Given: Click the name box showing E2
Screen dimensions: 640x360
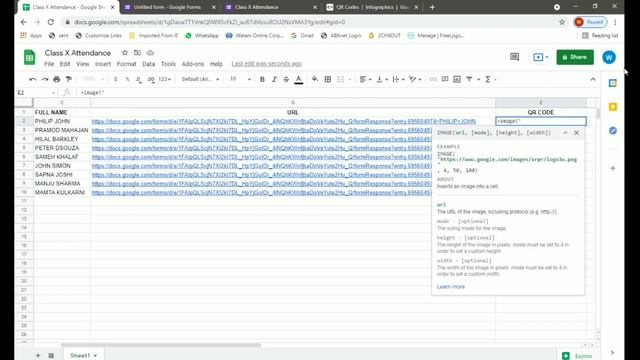Looking at the screenshot, I should tap(36, 93).
